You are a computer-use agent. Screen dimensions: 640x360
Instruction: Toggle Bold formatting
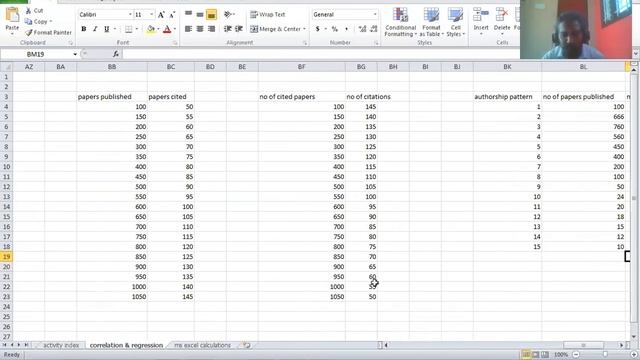[x=84, y=29]
